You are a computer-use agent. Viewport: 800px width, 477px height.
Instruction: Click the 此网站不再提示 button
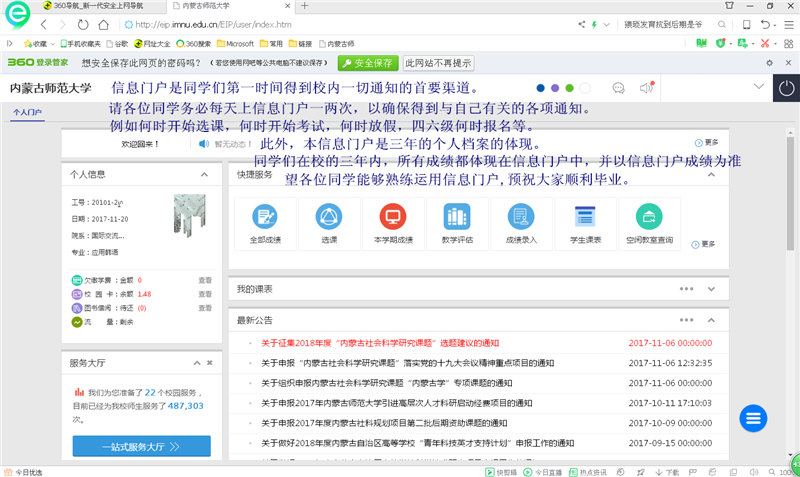(x=438, y=63)
